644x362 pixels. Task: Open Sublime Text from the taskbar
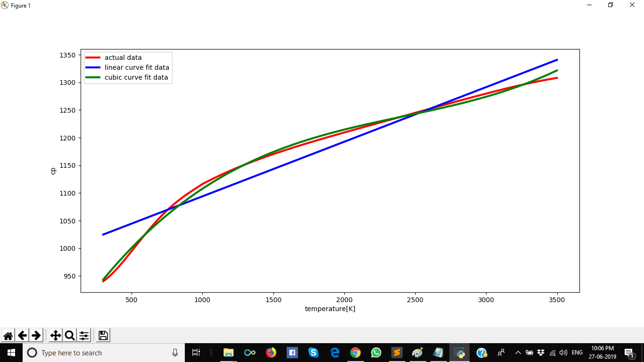[x=397, y=353]
